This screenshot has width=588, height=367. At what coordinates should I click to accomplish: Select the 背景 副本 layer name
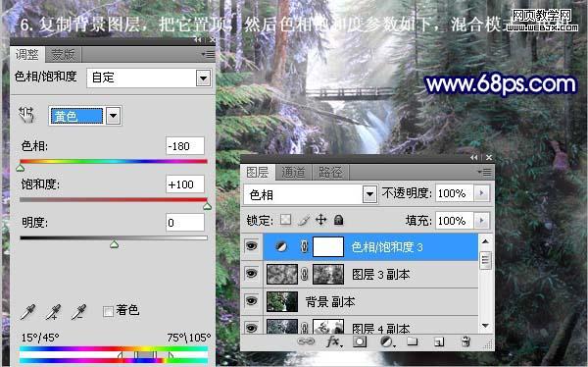click(330, 301)
